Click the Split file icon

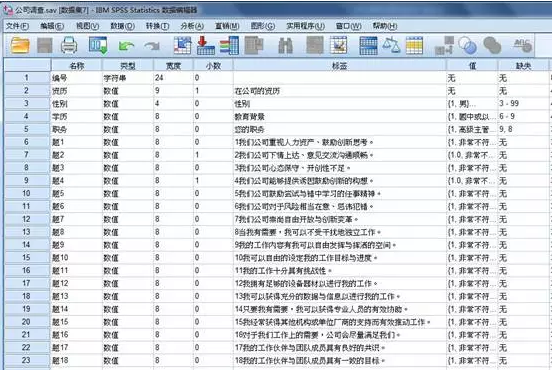pos(368,46)
